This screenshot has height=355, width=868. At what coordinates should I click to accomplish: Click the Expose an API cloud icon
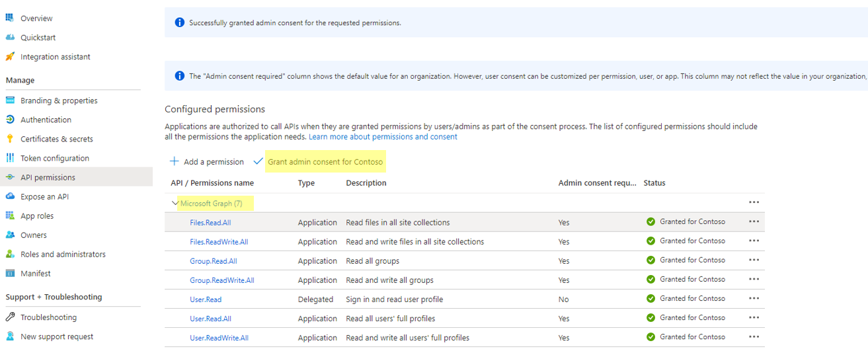pos(10,196)
